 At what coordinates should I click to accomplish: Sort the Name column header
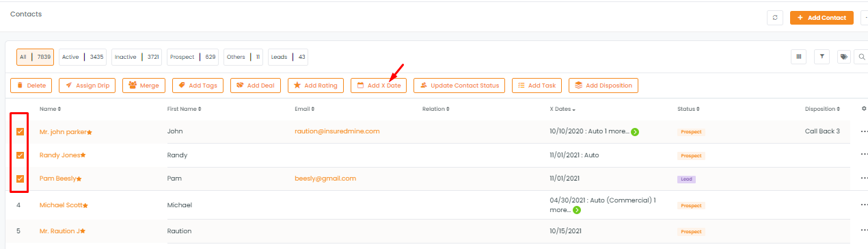50,109
